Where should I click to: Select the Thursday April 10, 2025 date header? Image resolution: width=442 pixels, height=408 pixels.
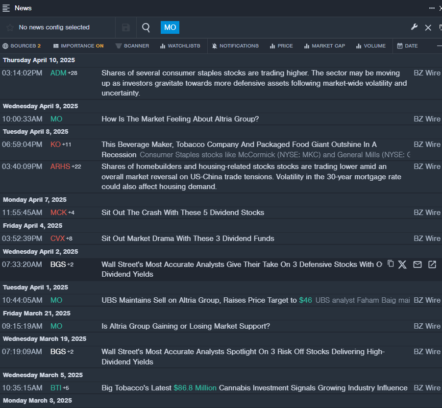(x=39, y=60)
